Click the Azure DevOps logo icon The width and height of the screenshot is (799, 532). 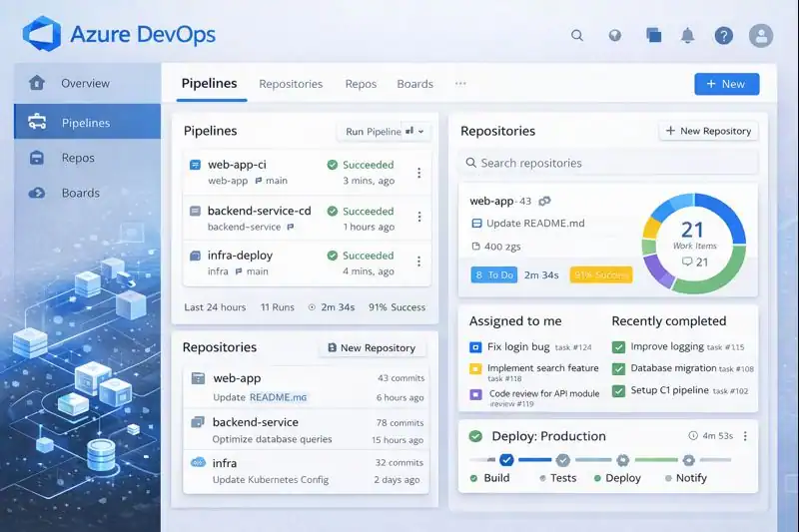42,34
